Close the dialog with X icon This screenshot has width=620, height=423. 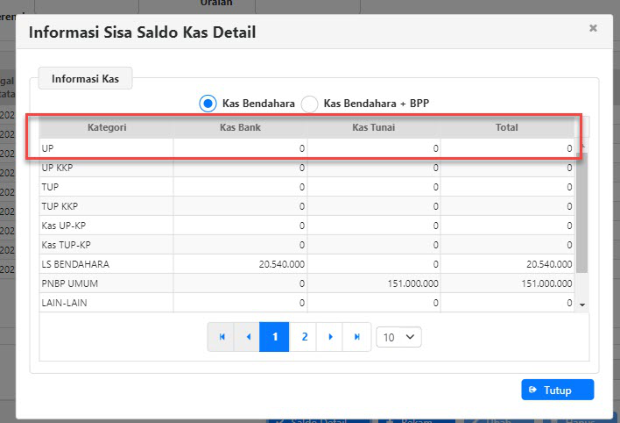pos(593,29)
